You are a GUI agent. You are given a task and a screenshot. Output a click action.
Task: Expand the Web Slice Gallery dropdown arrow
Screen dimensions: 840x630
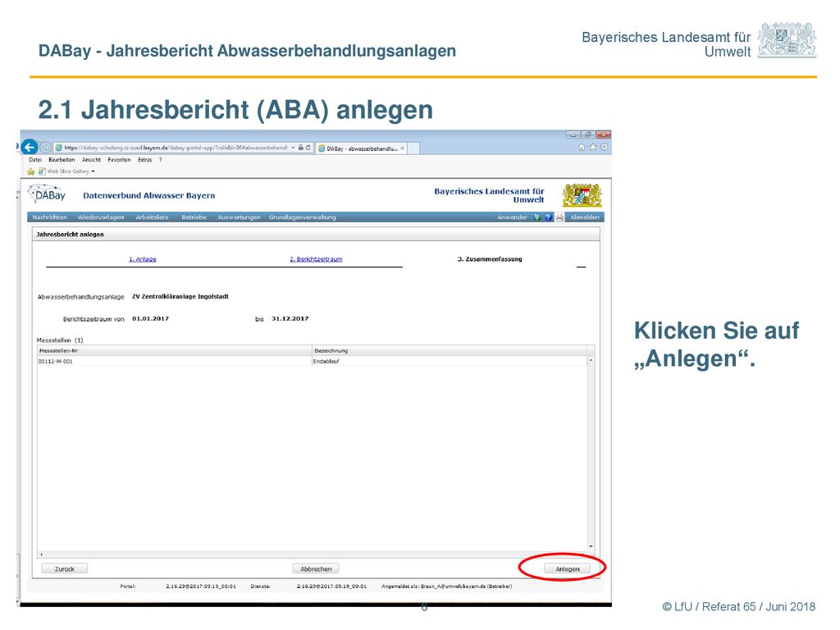coord(94,171)
